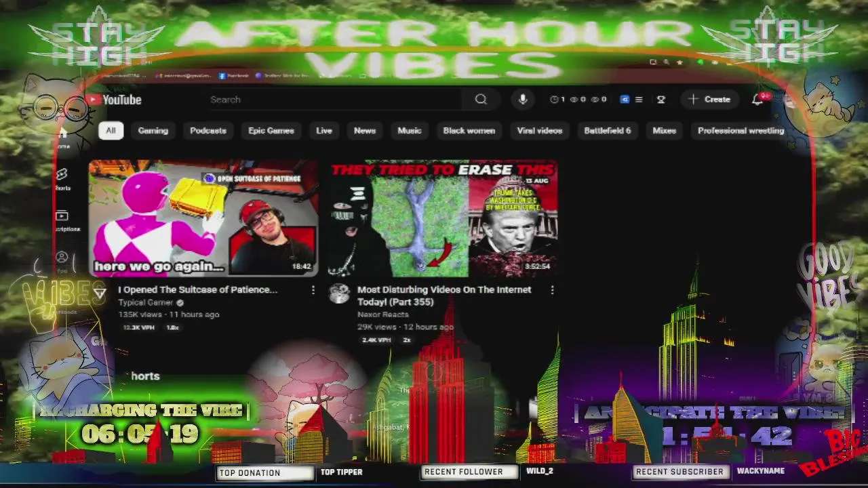Visit the Nexor Reacts channel link
Image resolution: width=868 pixels, height=488 pixels.
383,314
